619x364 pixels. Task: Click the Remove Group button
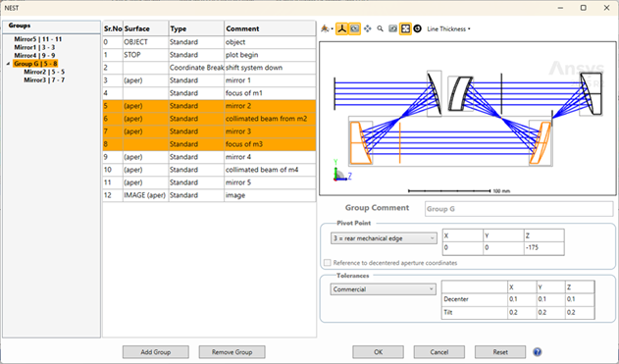(232, 352)
